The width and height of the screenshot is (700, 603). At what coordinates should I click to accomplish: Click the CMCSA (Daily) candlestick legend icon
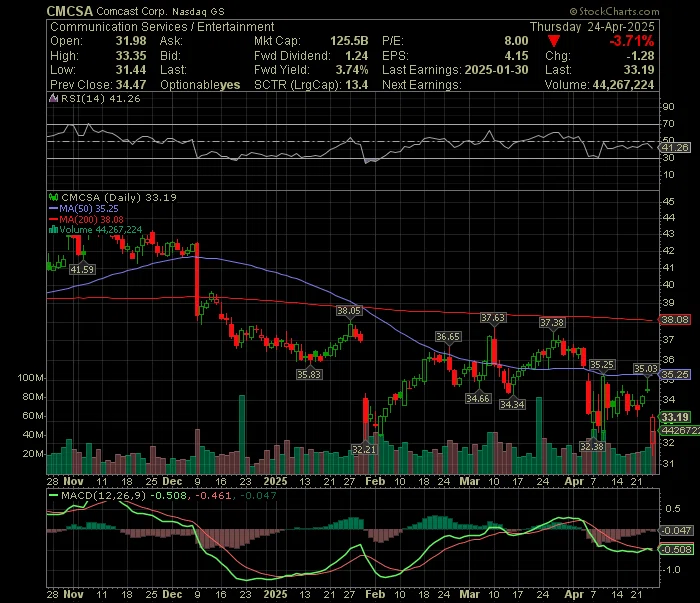point(54,197)
